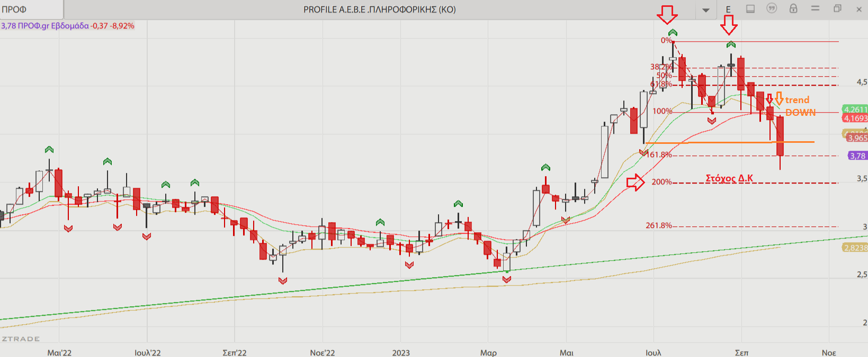Image resolution: width=868 pixels, height=357 pixels.
Task: Toggle the bottom panel layout icon
Action: pyautogui.click(x=750, y=9)
